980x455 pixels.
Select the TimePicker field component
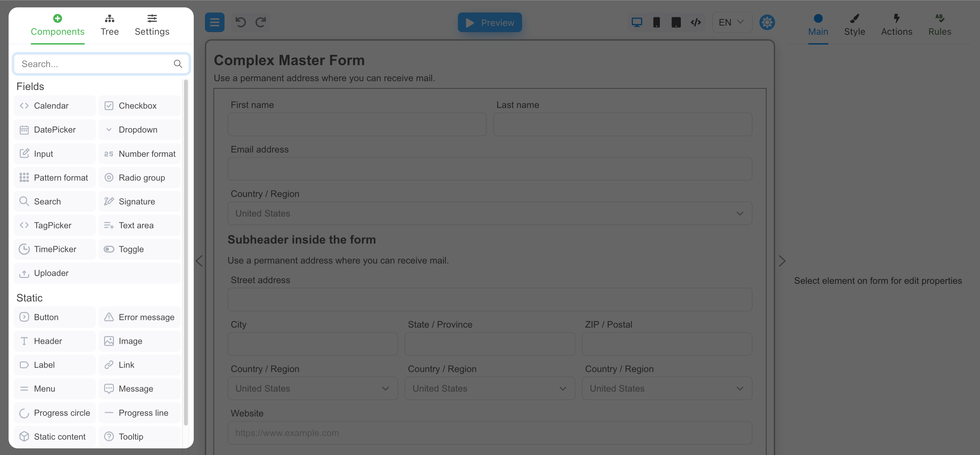click(55, 249)
